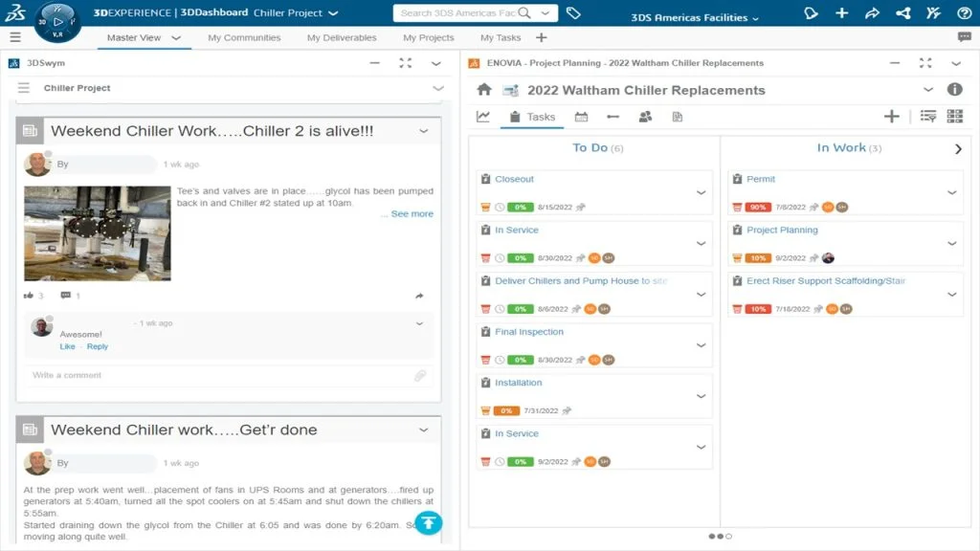Click the tag icon beside the search box
Image resolution: width=980 pixels, height=551 pixels.
point(573,13)
